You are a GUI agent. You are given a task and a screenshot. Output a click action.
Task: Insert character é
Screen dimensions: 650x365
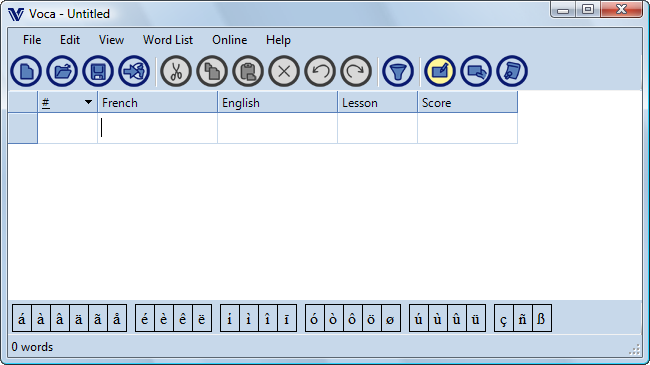pos(145,319)
